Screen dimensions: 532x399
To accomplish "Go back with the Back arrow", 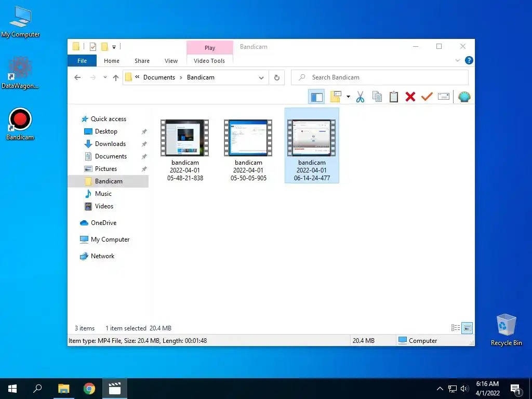I will [77, 77].
